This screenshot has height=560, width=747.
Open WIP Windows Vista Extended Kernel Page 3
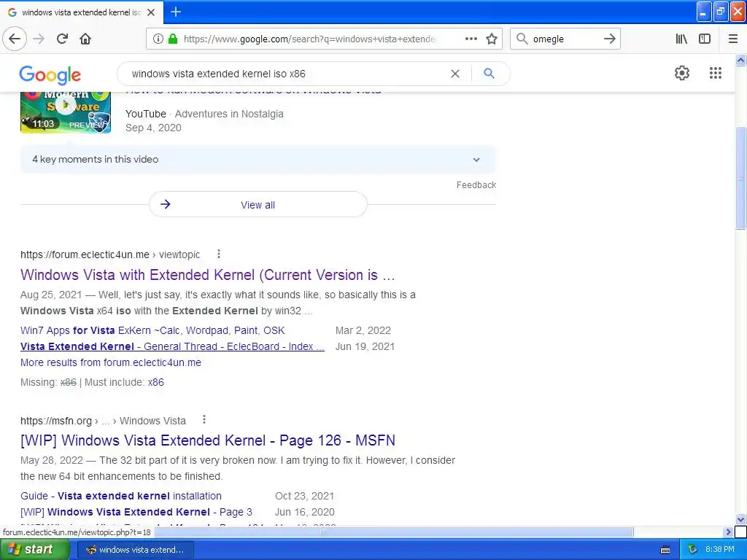pyautogui.click(x=136, y=512)
